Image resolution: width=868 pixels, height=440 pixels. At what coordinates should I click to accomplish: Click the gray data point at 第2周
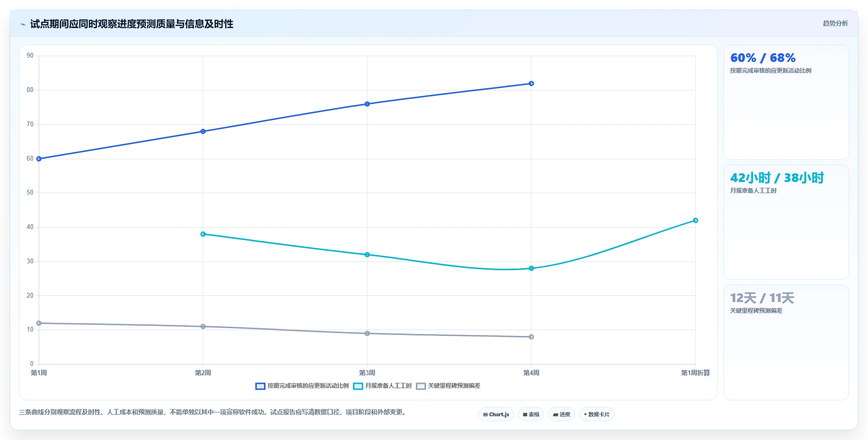[x=203, y=326]
